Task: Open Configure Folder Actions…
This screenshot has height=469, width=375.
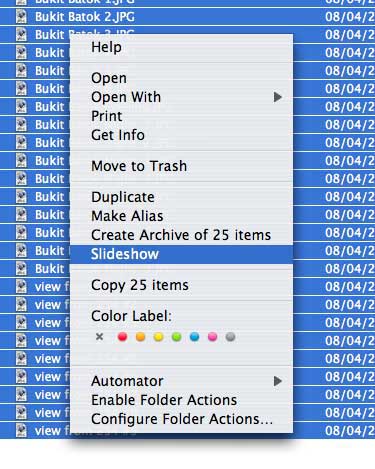Action: click(x=181, y=419)
